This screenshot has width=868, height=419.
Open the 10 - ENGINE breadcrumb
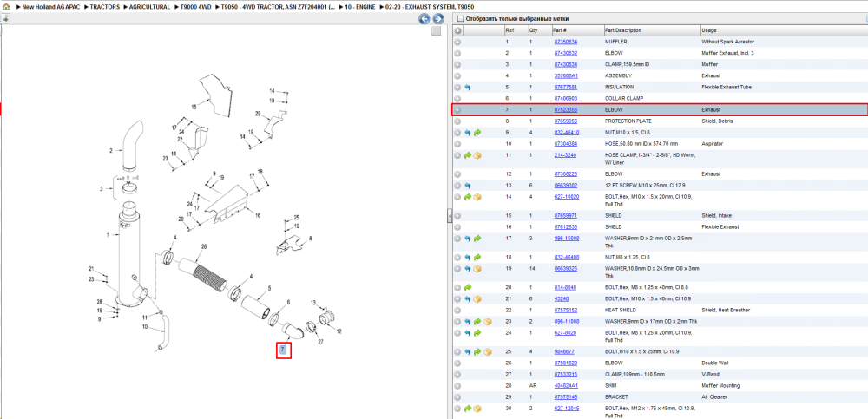click(x=359, y=7)
